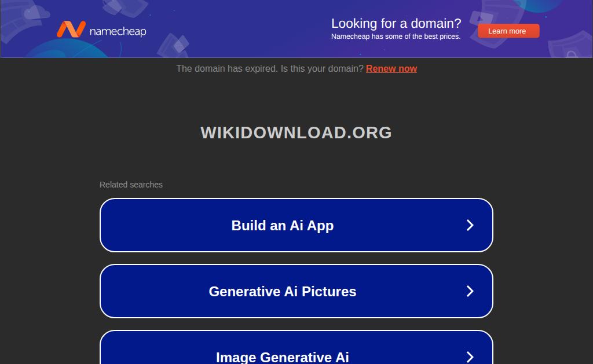The width and height of the screenshot is (593, 364).
Task: Open Image Generative Ai related search
Action: click(x=296, y=347)
